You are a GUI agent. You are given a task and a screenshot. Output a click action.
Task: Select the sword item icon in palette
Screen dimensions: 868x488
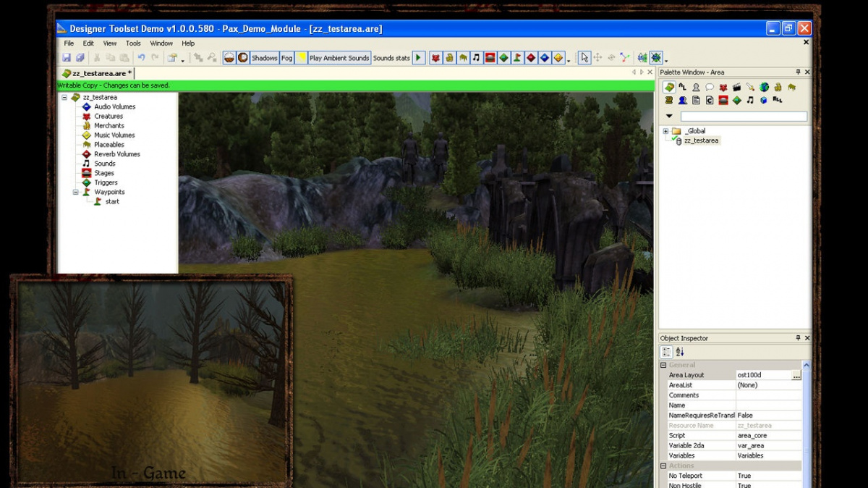[x=750, y=88]
